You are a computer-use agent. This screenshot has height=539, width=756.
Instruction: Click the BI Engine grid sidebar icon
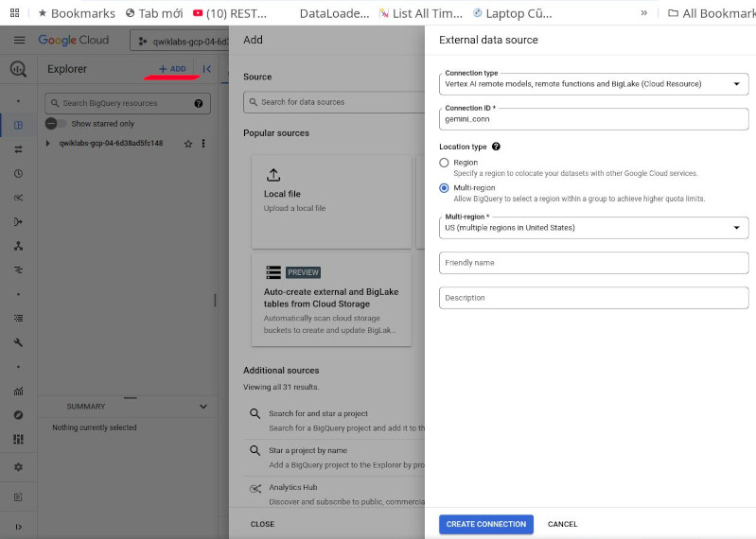tap(18, 440)
